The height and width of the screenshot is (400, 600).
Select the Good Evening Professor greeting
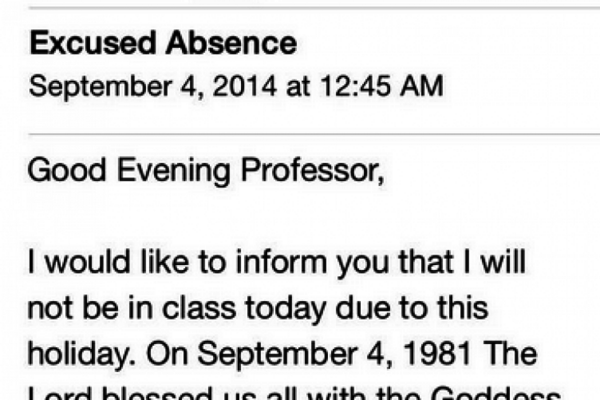(x=205, y=172)
